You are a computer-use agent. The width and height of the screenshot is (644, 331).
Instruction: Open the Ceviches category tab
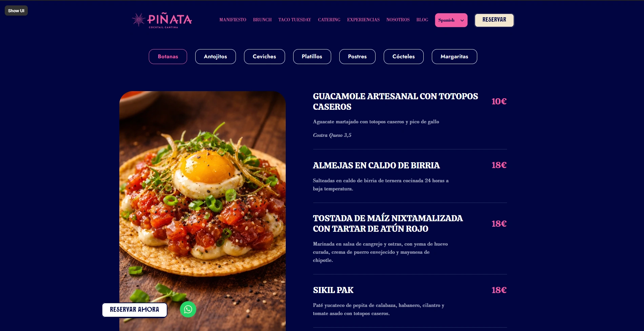tap(264, 57)
